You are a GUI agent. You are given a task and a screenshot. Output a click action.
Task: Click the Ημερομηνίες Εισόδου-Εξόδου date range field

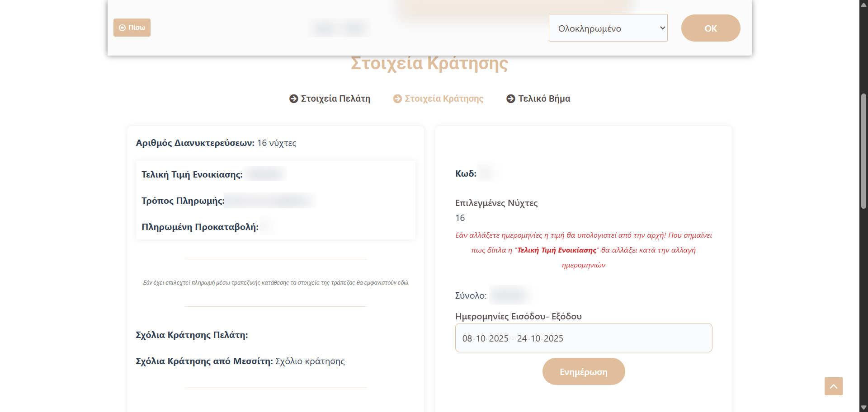coord(583,338)
